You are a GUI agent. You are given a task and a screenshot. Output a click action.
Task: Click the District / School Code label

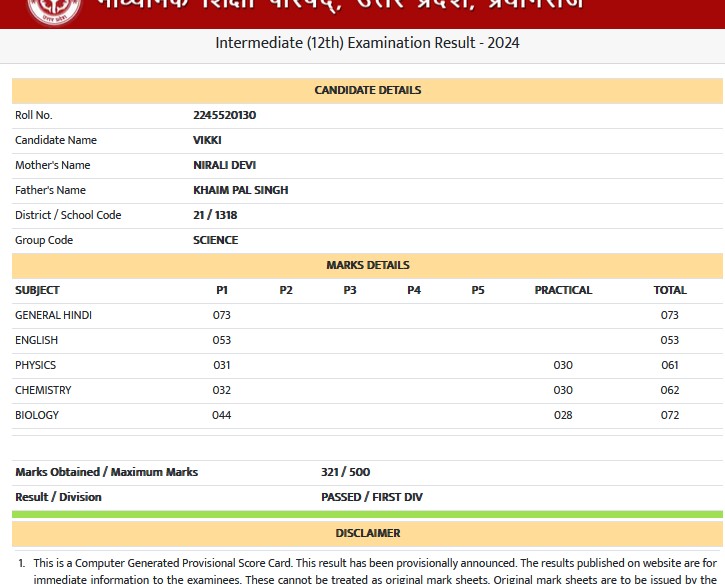coord(68,215)
